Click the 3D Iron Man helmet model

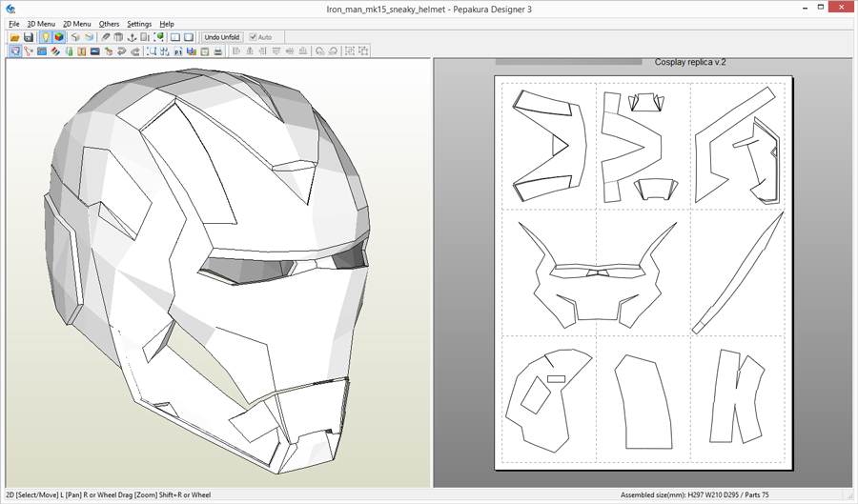(x=208, y=271)
